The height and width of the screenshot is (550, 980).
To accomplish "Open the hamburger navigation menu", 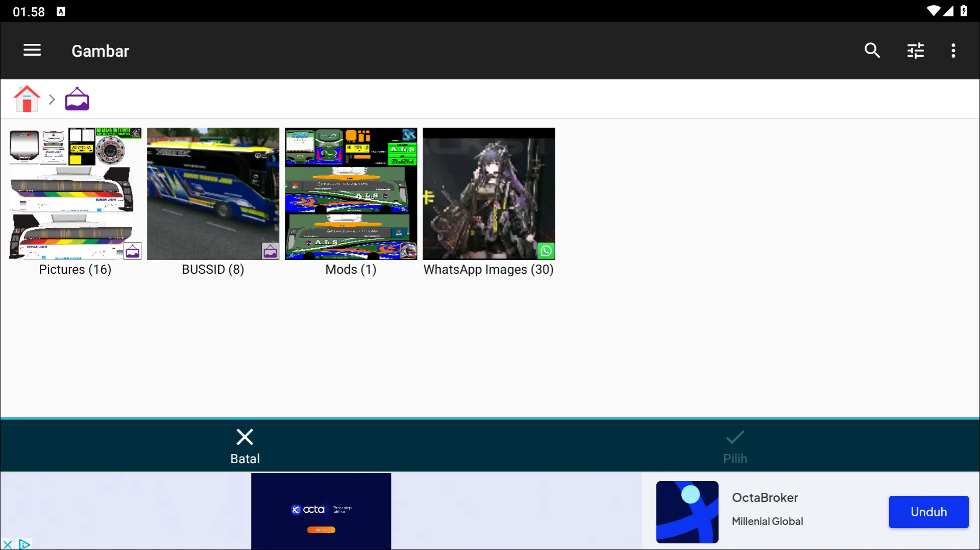I will tap(32, 51).
